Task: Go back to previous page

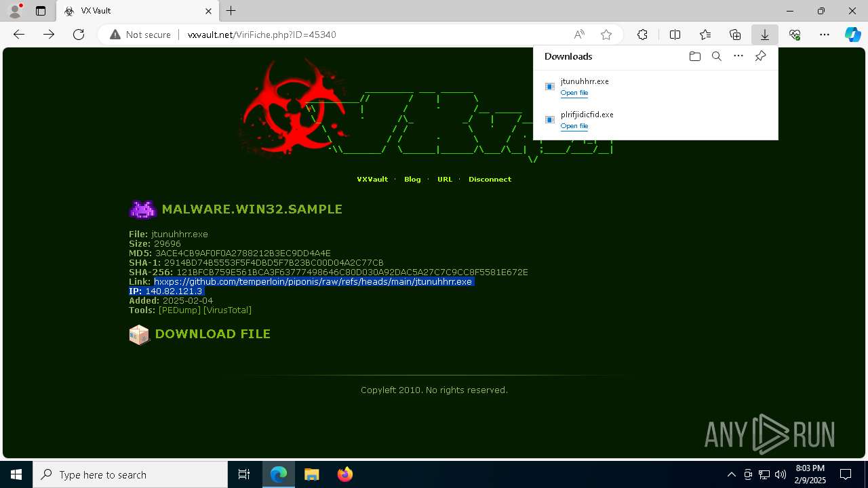Action: (19, 35)
